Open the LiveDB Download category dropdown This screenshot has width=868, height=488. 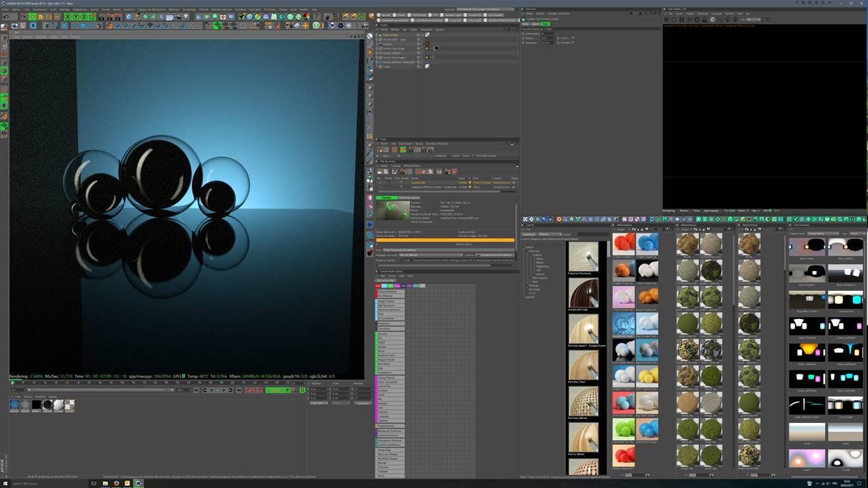click(x=551, y=234)
